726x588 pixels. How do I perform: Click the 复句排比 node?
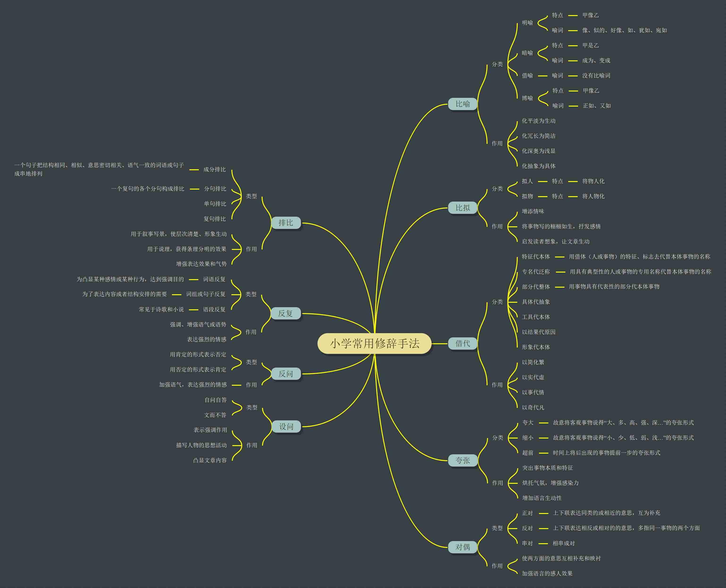click(214, 219)
